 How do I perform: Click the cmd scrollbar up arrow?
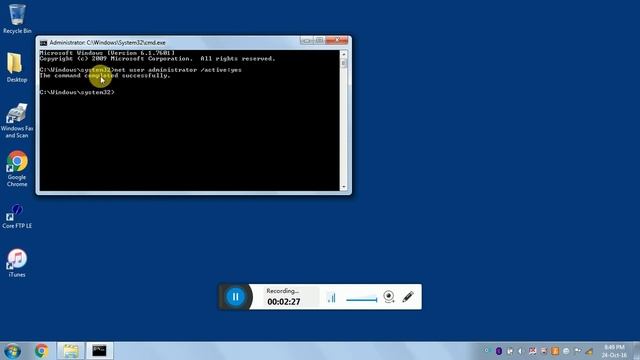tap(344, 54)
